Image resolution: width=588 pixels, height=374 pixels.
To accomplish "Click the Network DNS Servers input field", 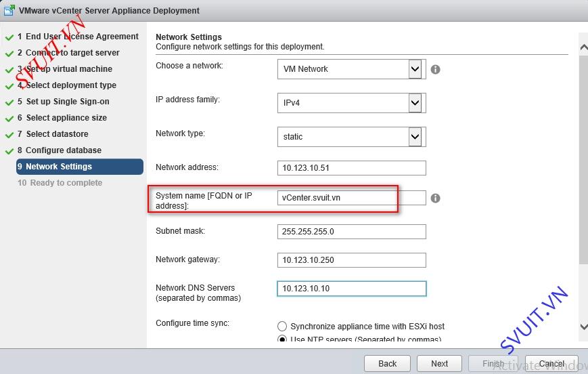I will [352, 289].
